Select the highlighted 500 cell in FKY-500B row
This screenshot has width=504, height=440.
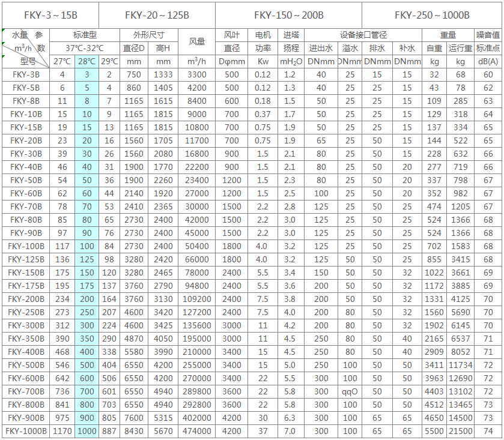click(87, 365)
